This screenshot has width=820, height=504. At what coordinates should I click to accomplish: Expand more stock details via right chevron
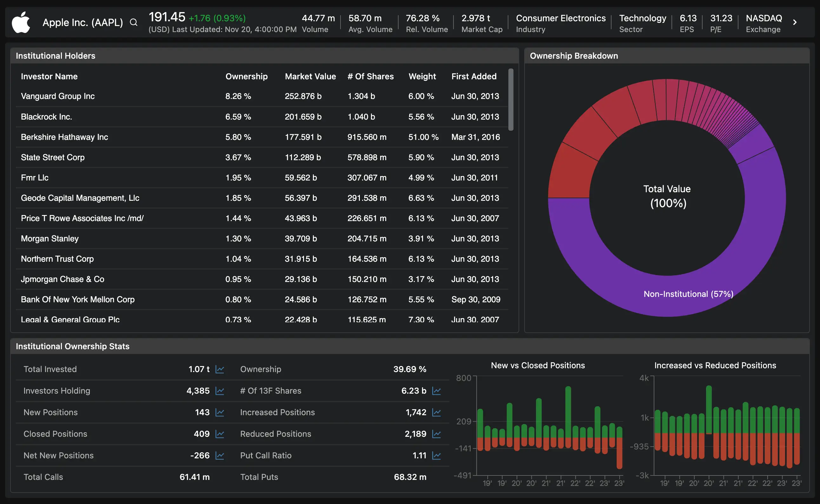click(x=795, y=22)
